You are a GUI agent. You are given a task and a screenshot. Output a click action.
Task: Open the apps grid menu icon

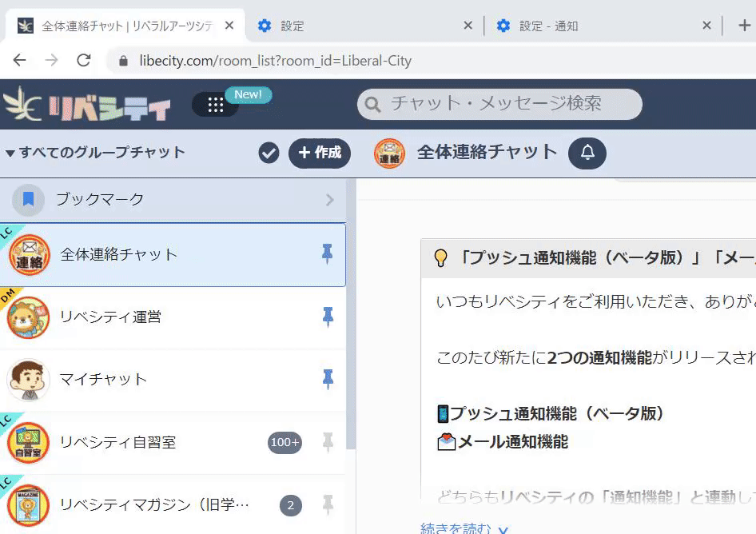(x=216, y=105)
